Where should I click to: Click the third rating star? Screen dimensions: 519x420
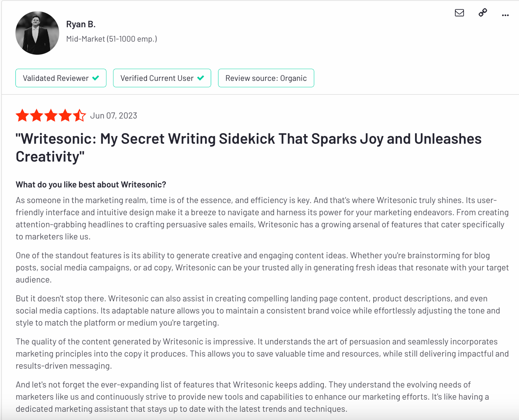pyautogui.click(x=51, y=115)
